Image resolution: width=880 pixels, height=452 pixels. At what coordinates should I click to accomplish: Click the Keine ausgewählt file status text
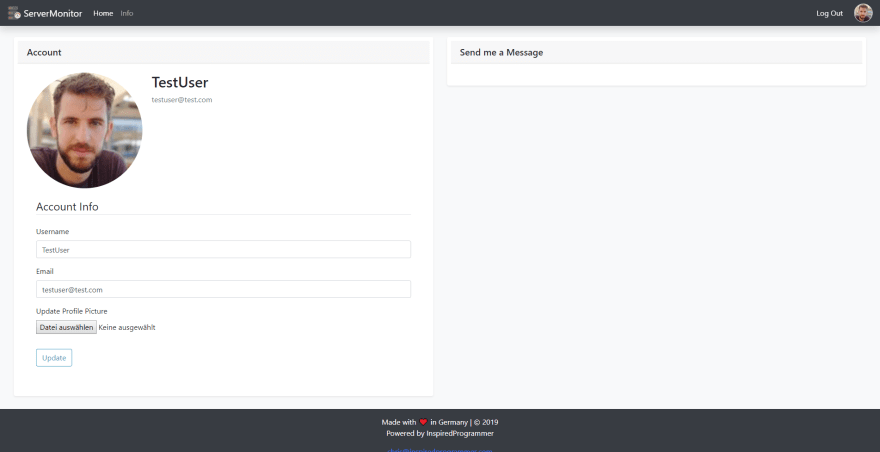pyautogui.click(x=127, y=327)
